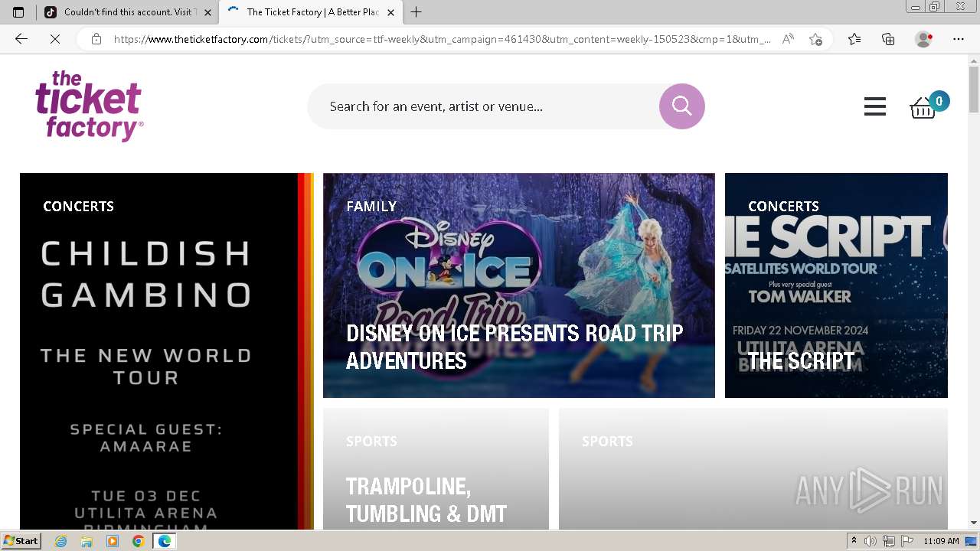Viewport: 980px width, 551px height.
Task: Click the 11:09 AM clock
Action: click(x=941, y=541)
